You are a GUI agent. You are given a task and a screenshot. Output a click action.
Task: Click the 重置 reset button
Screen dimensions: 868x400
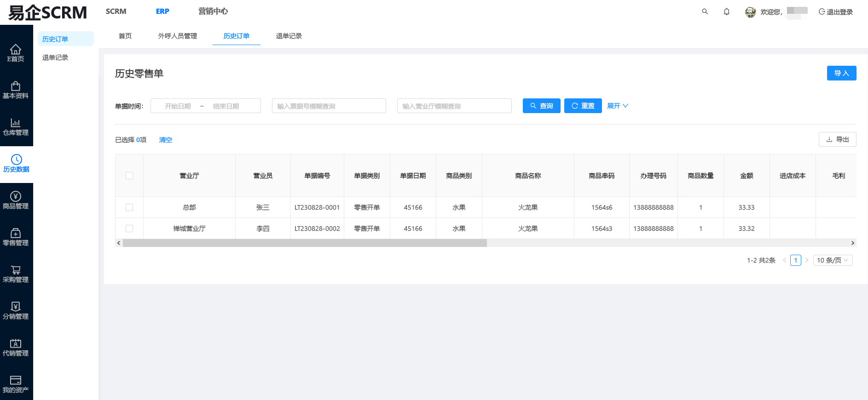(583, 106)
